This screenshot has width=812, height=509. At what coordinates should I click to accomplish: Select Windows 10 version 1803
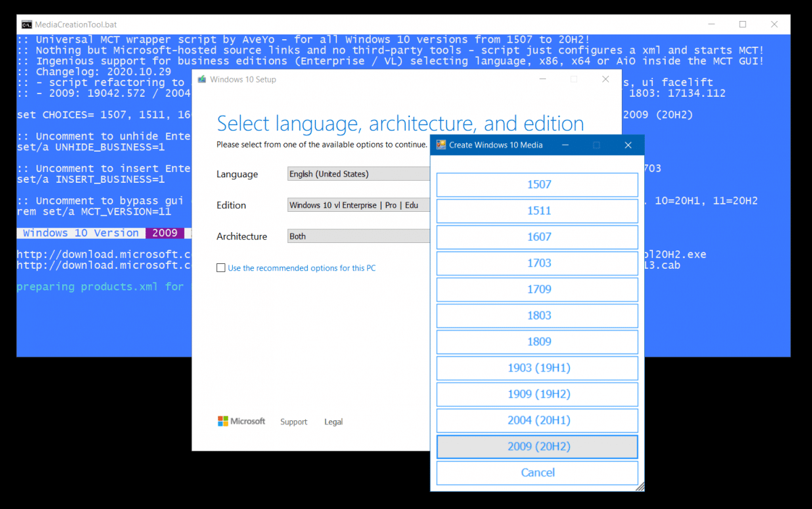(x=537, y=315)
